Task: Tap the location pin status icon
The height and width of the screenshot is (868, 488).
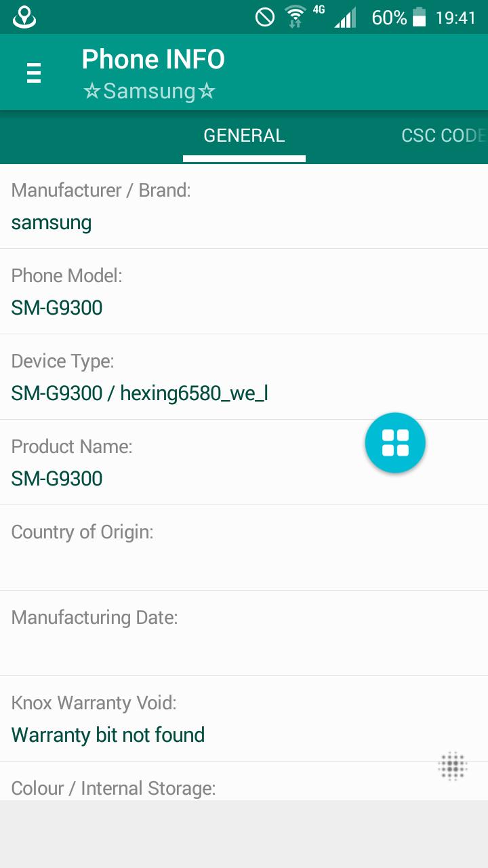Action: [x=24, y=17]
